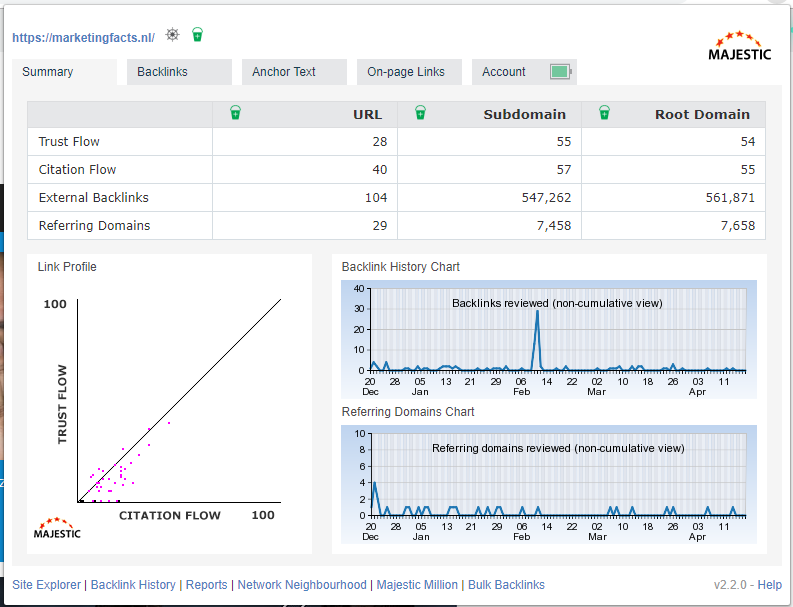The height and width of the screenshot is (607, 793).
Task: Click the bucket icon in Subdomain column header
Action: tap(419, 113)
